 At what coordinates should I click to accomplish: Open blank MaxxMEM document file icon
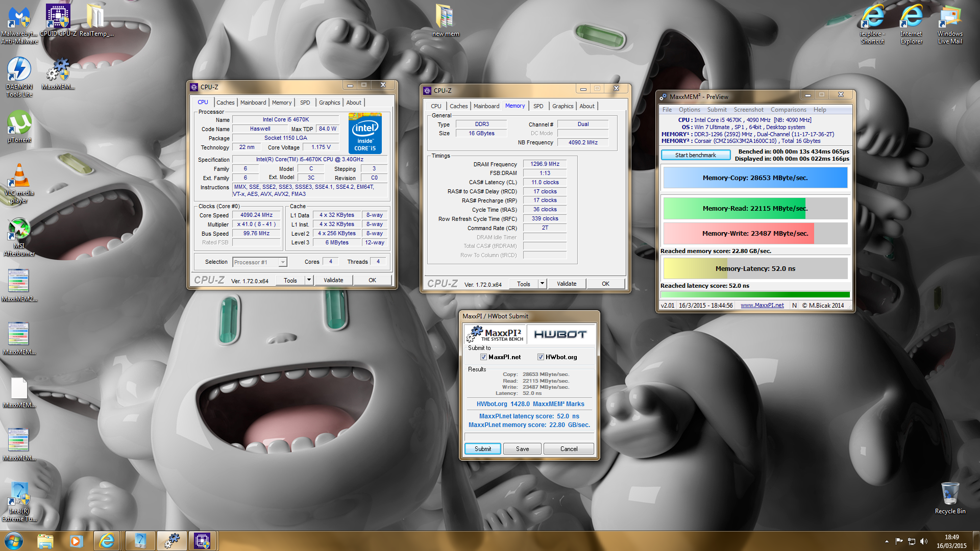tap(19, 393)
